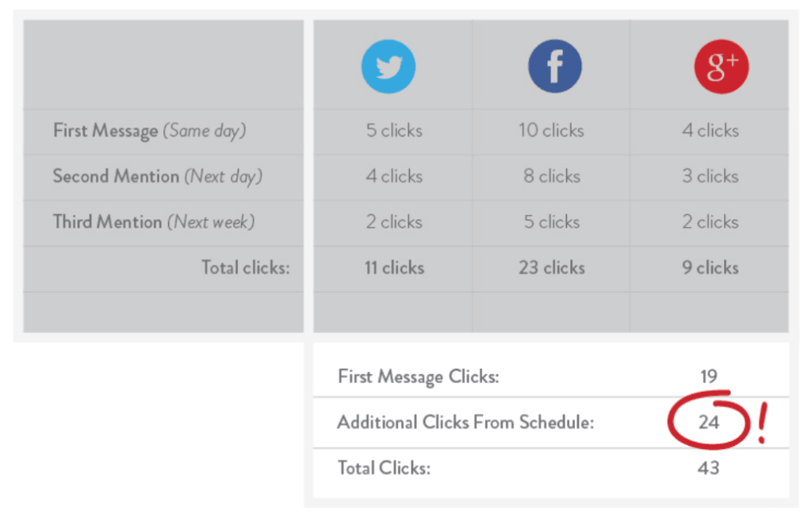Select the Third Mention row label
The width and height of the screenshot is (812, 518).
click(153, 222)
